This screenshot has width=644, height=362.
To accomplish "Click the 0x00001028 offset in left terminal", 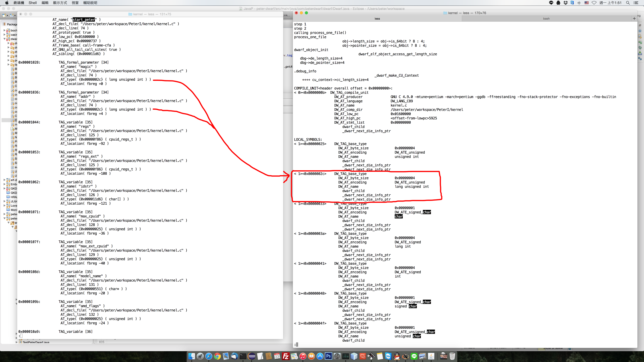I will [29, 62].
